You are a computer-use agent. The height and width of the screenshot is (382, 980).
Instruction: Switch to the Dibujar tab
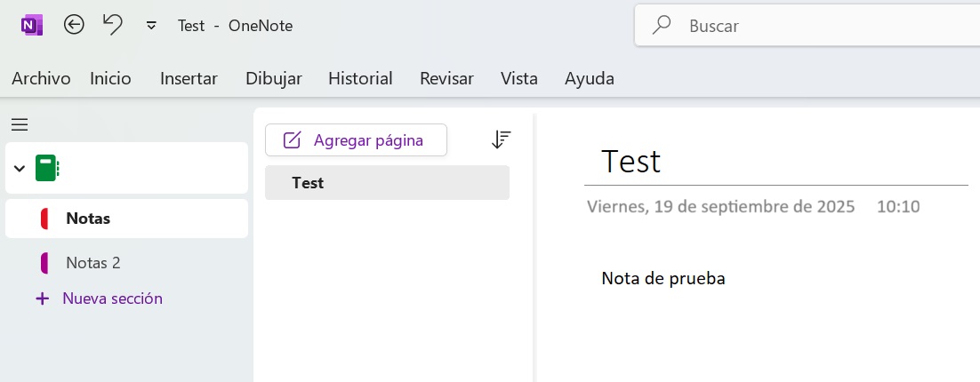tap(274, 78)
